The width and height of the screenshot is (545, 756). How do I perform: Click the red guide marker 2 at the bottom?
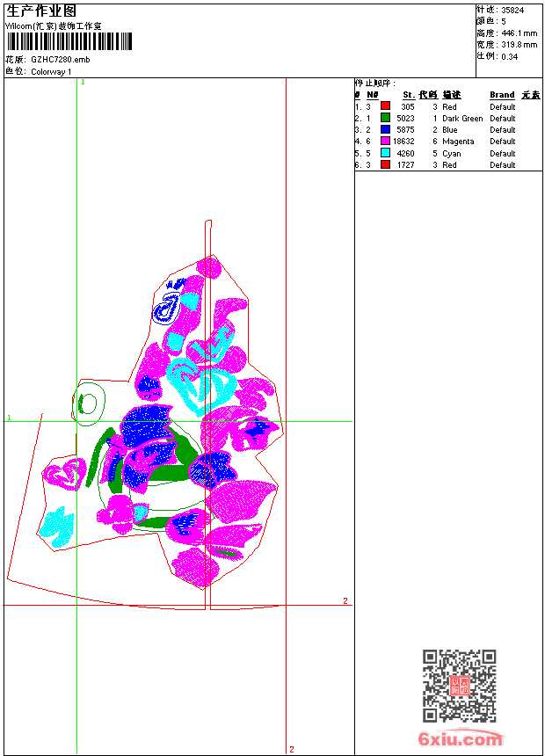(292, 749)
